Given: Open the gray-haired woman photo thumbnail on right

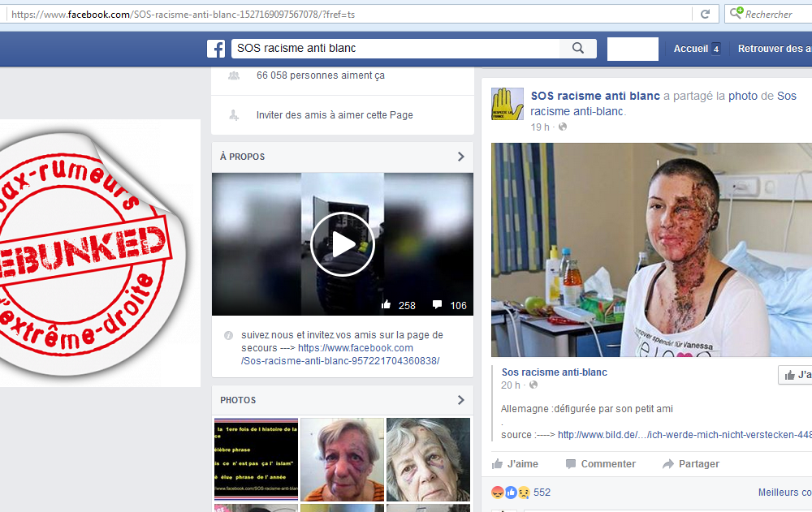Looking at the screenshot, I should pyautogui.click(x=428, y=459).
